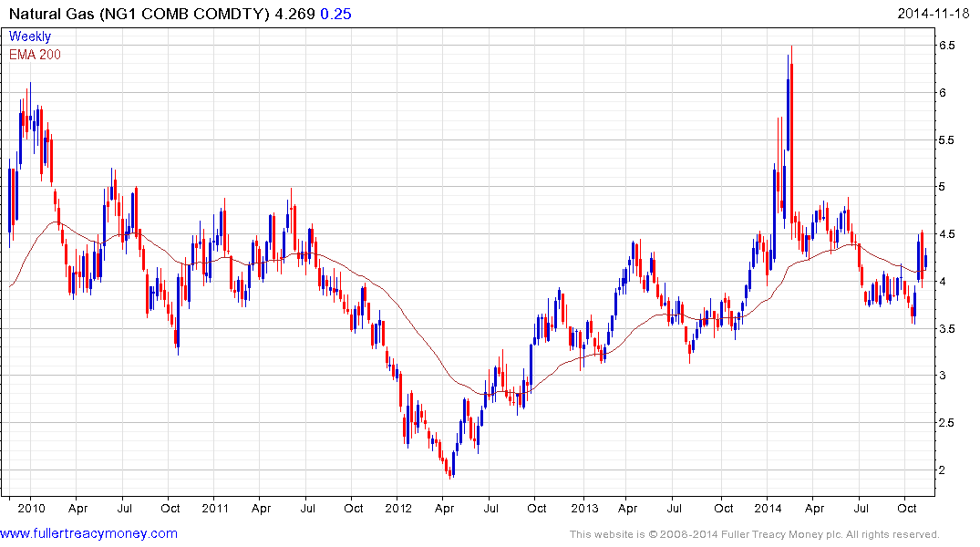Select the Weekly interval label
The width and height of the screenshot is (980, 547).
tap(30, 37)
